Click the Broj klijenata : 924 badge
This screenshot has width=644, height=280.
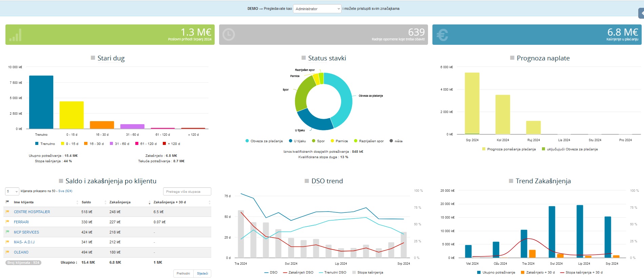click(x=24, y=263)
